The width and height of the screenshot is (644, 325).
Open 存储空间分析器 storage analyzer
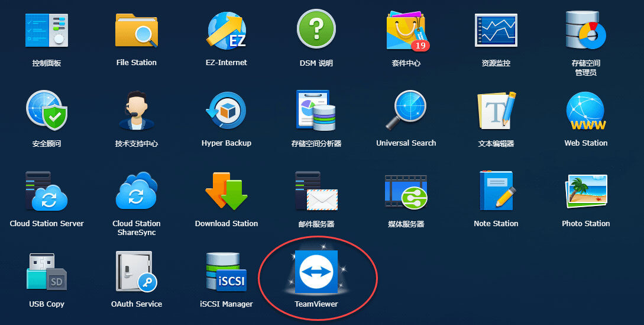point(316,110)
